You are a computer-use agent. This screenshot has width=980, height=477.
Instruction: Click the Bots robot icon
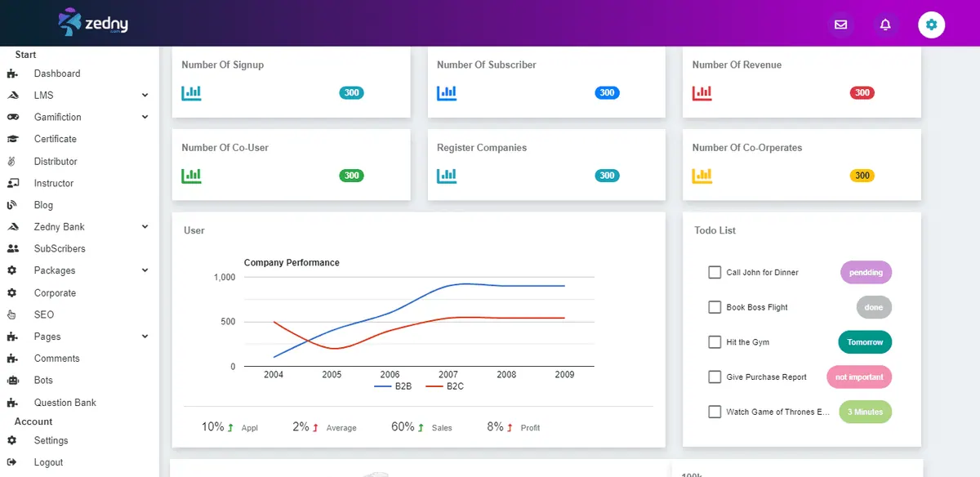[12, 381]
